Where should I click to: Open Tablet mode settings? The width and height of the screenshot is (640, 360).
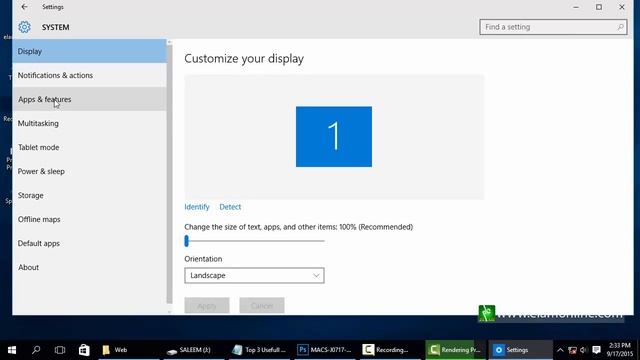point(89,147)
